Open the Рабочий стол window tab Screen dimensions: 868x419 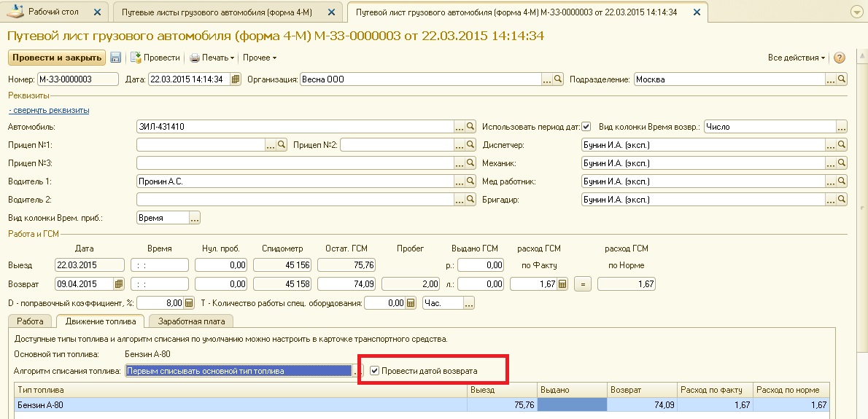tap(55, 11)
